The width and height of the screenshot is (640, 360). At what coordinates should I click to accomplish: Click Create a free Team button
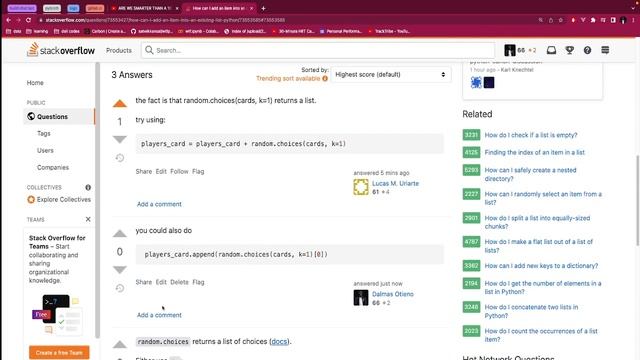point(59,353)
